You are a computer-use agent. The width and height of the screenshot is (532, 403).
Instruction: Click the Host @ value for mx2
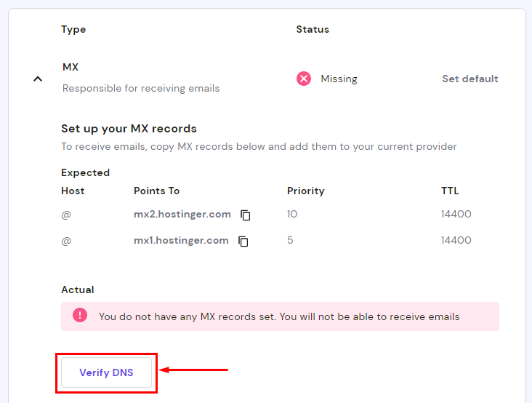tap(66, 215)
